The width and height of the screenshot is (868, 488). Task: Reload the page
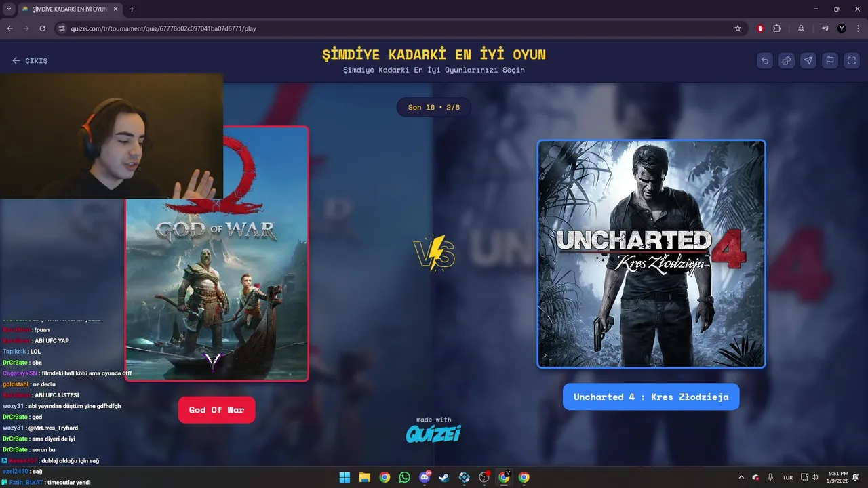click(x=42, y=28)
